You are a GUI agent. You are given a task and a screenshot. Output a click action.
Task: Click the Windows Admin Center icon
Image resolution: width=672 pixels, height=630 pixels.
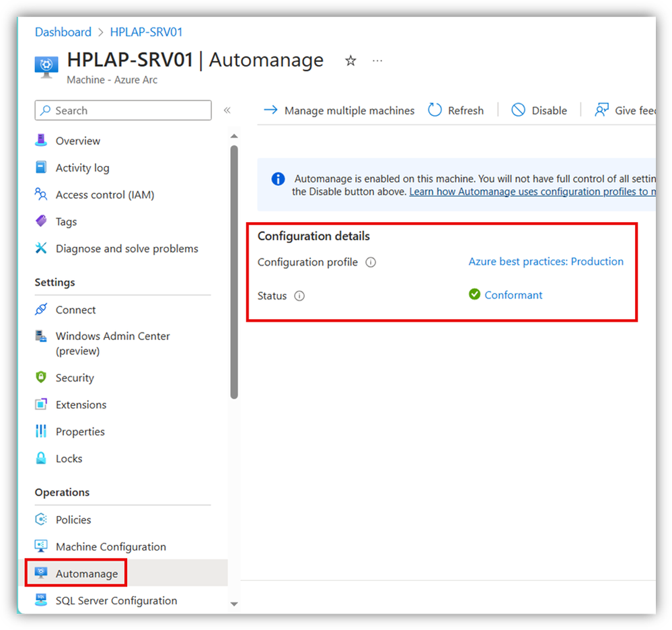click(x=41, y=336)
